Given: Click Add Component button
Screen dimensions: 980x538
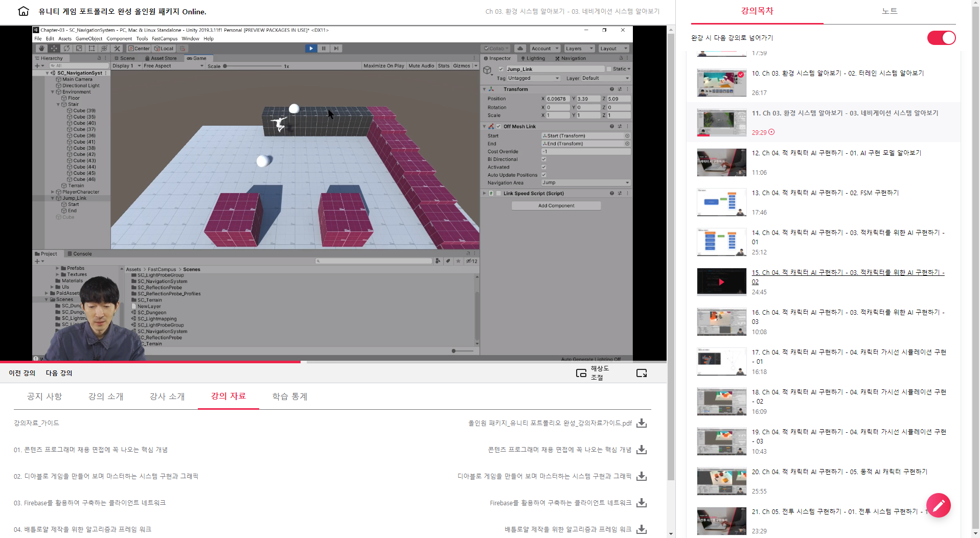Looking at the screenshot, I should coord(556,205).
